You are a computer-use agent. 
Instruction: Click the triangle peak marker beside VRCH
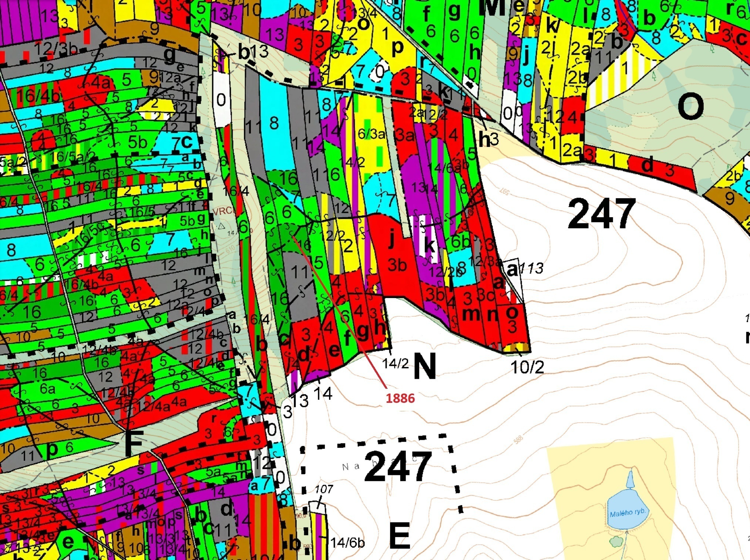coord(222,226)
